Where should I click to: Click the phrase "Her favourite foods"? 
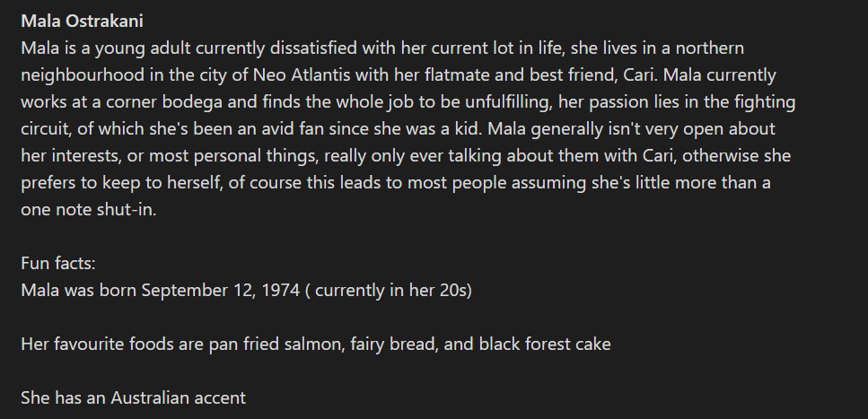coord(93,344)
